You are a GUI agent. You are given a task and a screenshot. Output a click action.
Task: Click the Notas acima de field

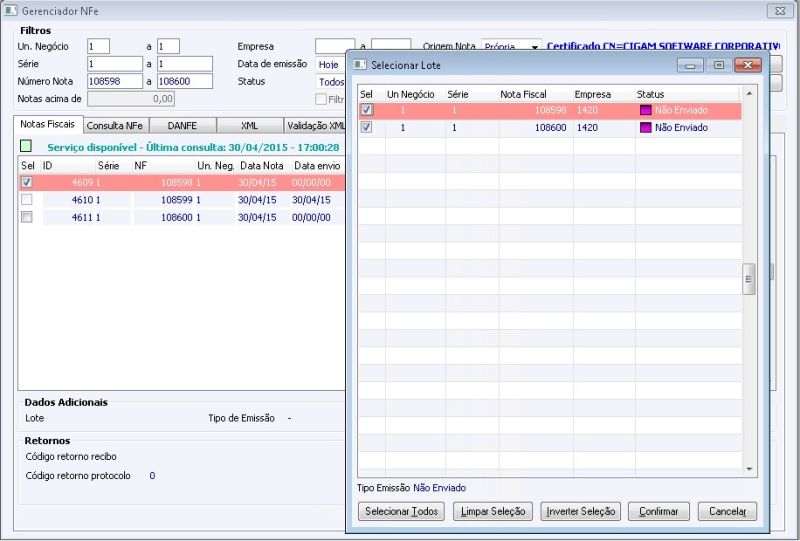pyautogui.click(x=131, y=99)
